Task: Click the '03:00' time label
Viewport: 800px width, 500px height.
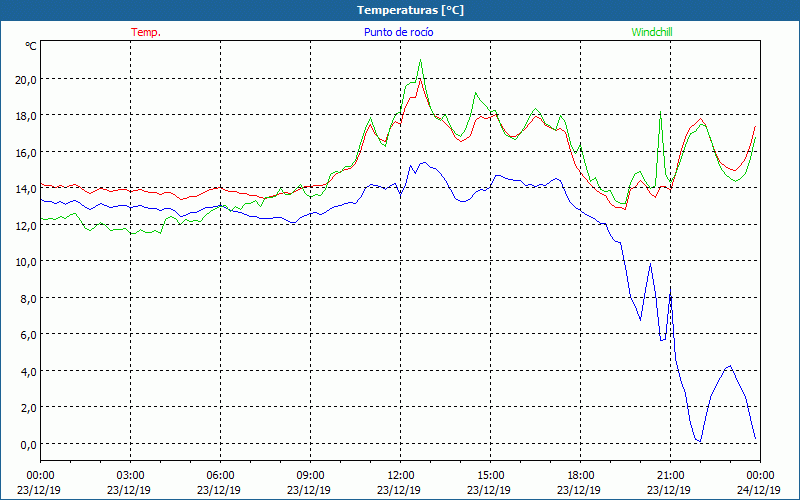Action: point(131,476)
